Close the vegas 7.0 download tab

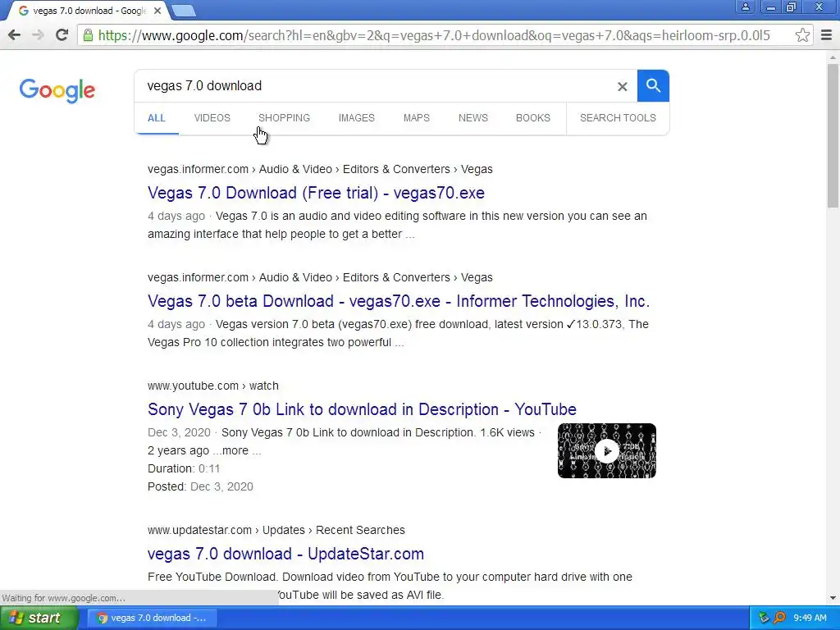pyautogui.click(x=157, y=10)
